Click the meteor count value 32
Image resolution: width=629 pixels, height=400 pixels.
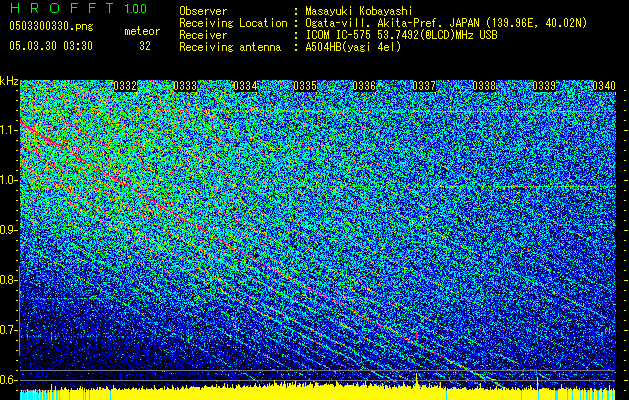(145, 46)
